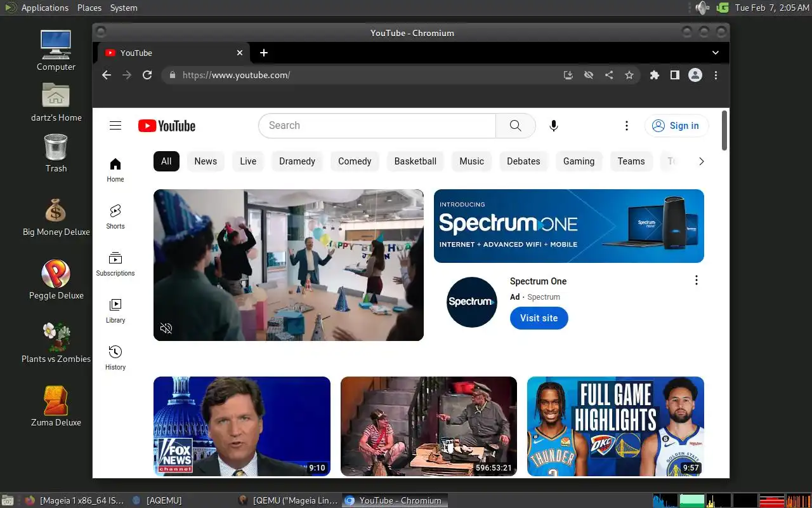Click the Sign in button

pyautogui.click(x=676, y=126)
